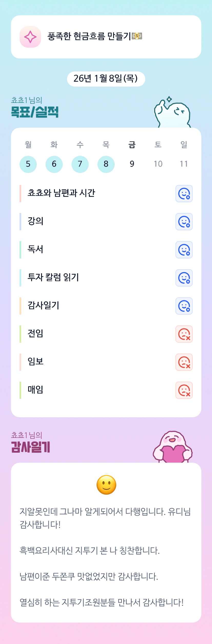
Task: Select date 9 under 금
Action: coord(132,164)
